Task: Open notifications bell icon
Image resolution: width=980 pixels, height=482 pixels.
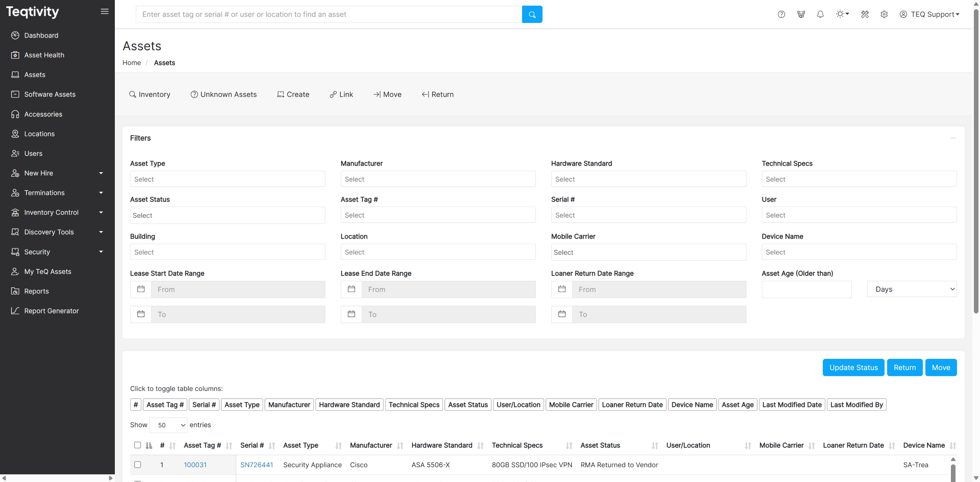Action: click(820, 15)
